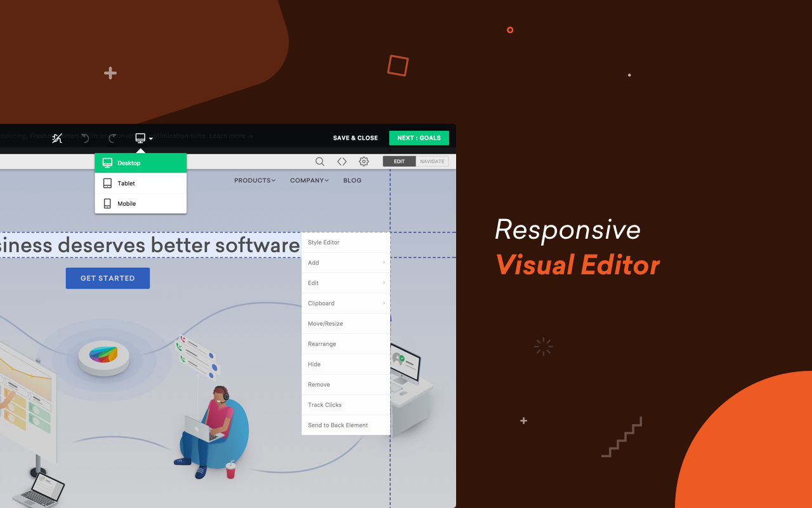Click the crossed-out magic wand icon
The height and width of the screenshot is (508, 812).
pos(57,138)
